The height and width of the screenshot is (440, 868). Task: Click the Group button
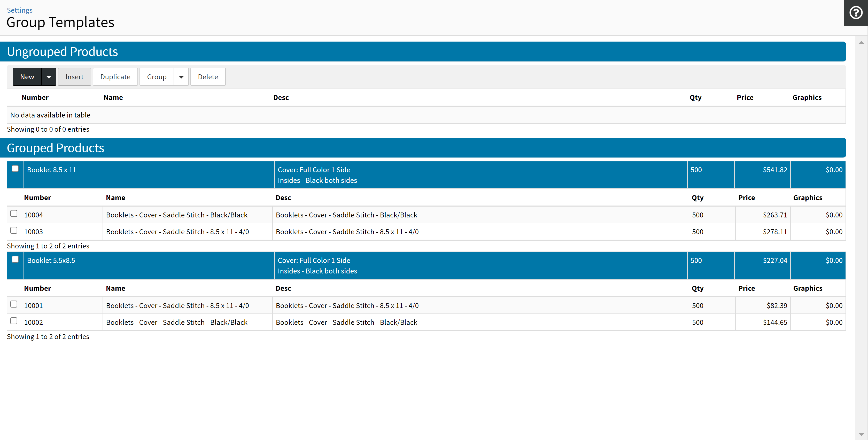[x=156, y=77]
